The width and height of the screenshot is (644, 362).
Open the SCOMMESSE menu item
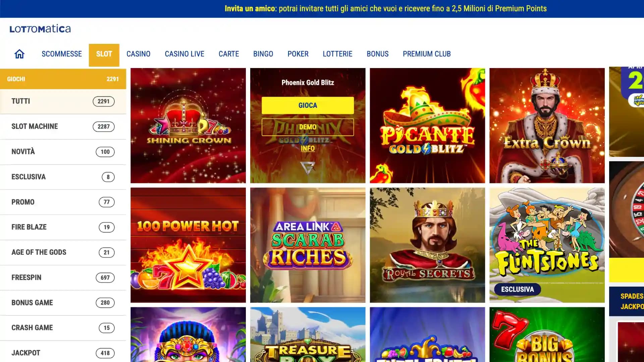(x=62, y=54)
